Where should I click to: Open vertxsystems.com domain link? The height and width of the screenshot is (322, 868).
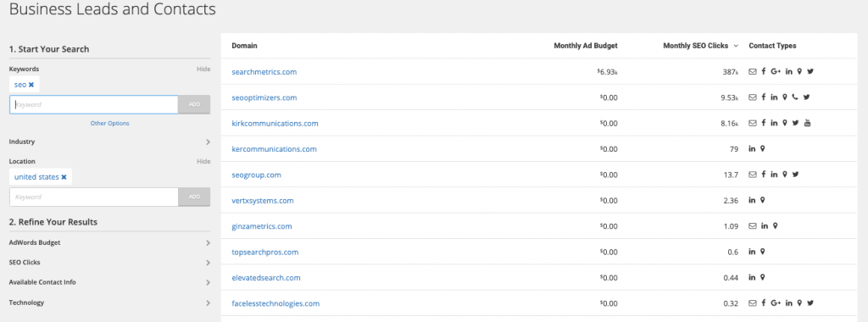(263, 201)
